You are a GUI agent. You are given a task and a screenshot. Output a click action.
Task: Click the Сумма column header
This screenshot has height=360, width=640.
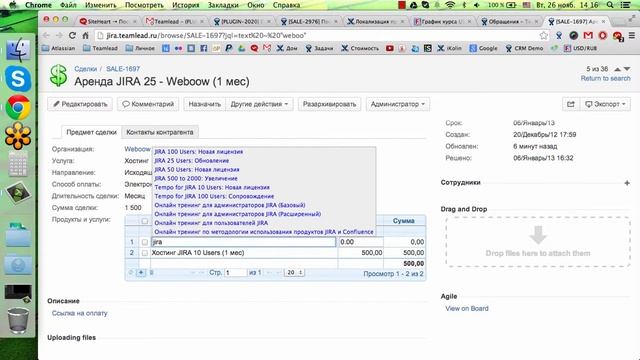click(404, 221)
